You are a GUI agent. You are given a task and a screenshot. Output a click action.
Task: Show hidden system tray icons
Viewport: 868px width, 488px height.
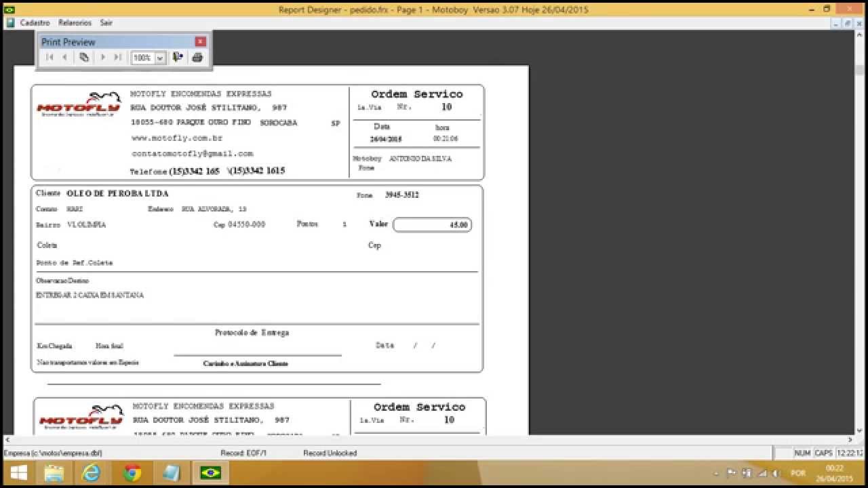(x=717, y=473)
